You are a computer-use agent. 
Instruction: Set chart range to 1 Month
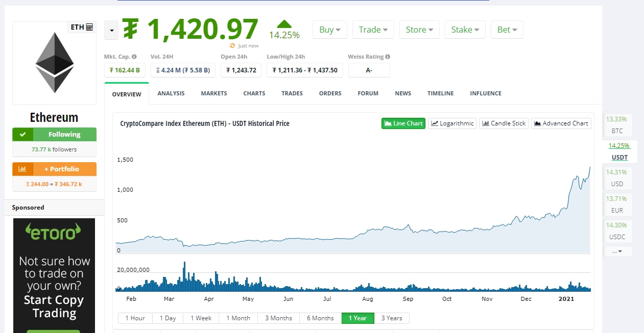[238, 318]
